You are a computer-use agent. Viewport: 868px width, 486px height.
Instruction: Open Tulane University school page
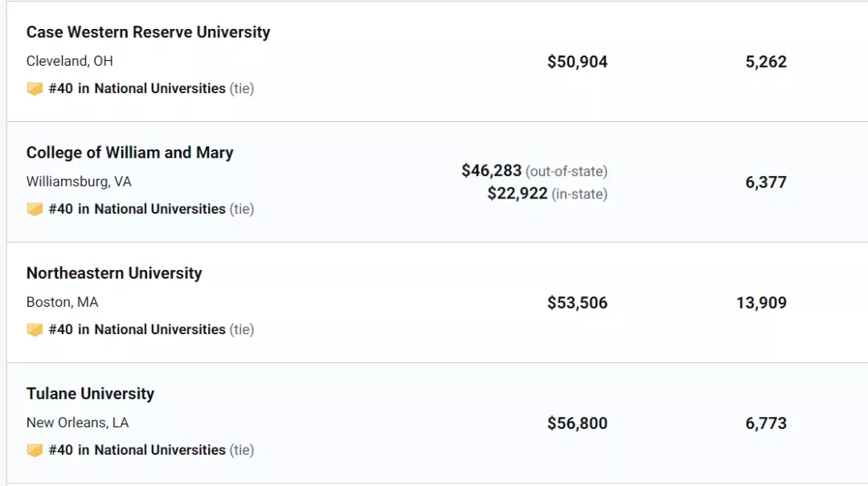click(x=91, y=394)
